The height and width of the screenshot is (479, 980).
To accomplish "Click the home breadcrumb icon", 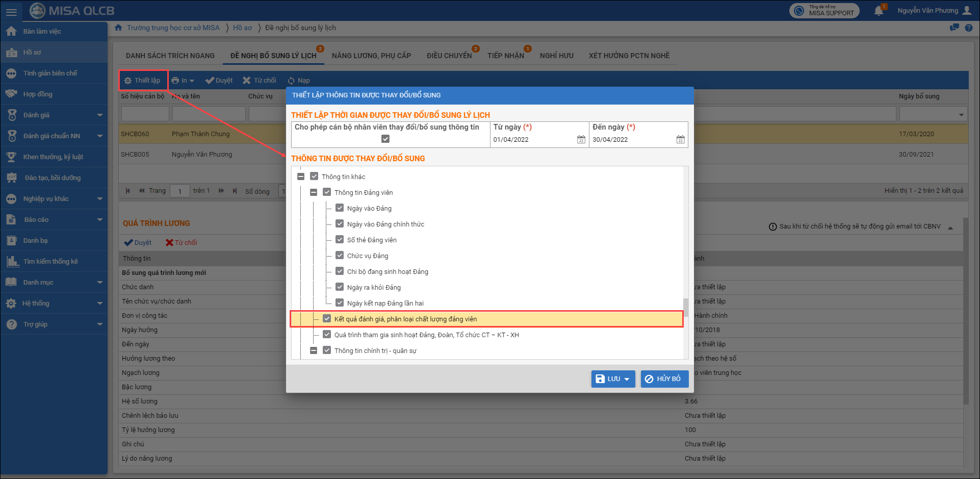I will point(118,28).
